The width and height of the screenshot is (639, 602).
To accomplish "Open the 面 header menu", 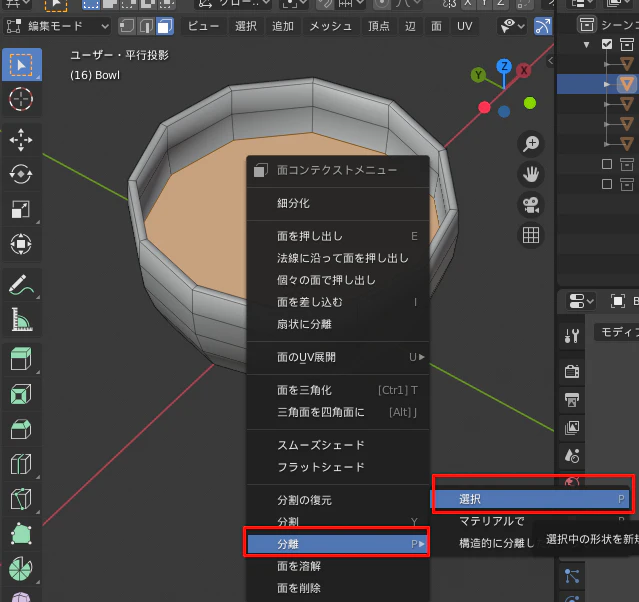I will tap(436, 26).
